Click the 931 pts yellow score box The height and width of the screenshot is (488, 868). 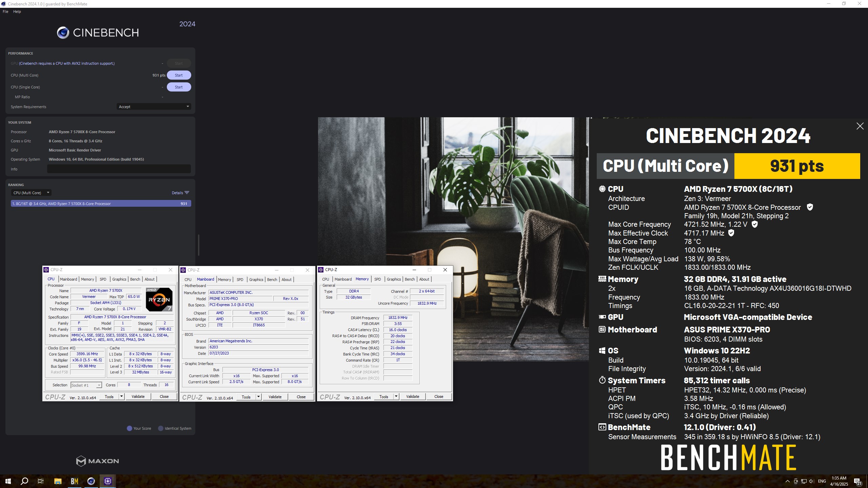coord(797,166)
